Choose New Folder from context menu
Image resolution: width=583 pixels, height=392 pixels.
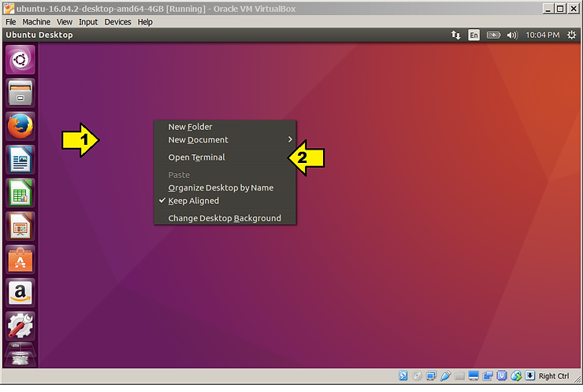click(225, 127)
